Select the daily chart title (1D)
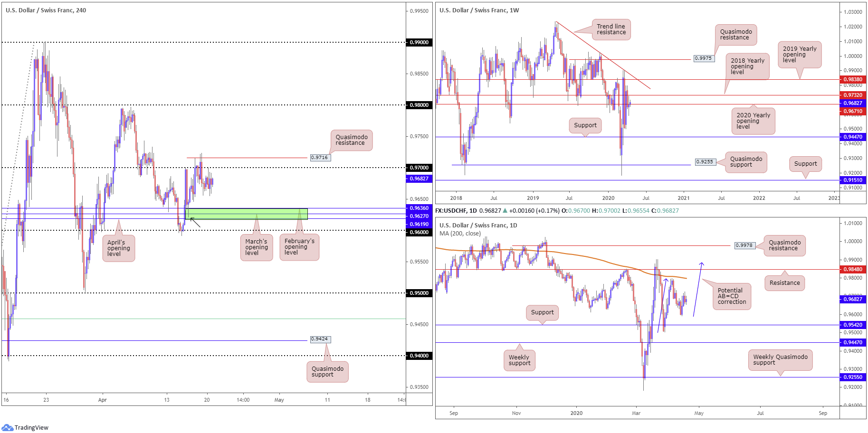Viewport: 868px width, 433px height. tap(478, 225)
